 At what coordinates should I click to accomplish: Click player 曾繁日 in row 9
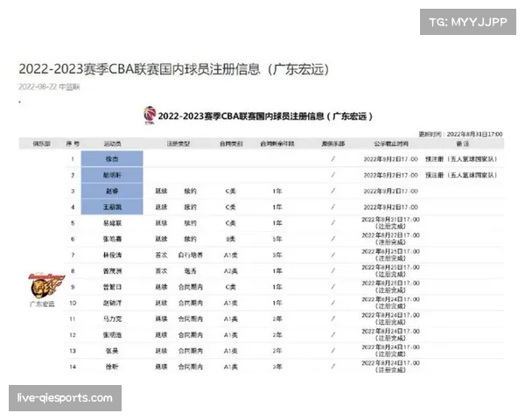click(112, 287)
